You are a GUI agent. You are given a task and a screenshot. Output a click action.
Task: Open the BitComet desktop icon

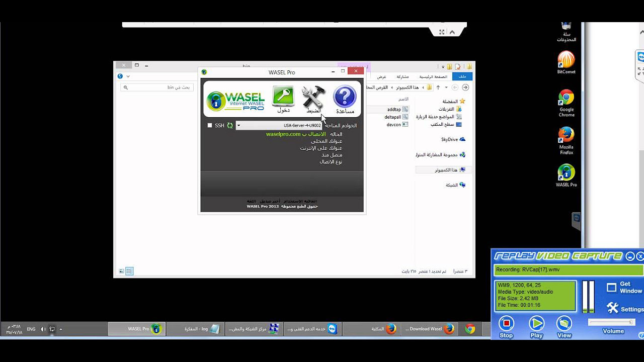point(566,63)
